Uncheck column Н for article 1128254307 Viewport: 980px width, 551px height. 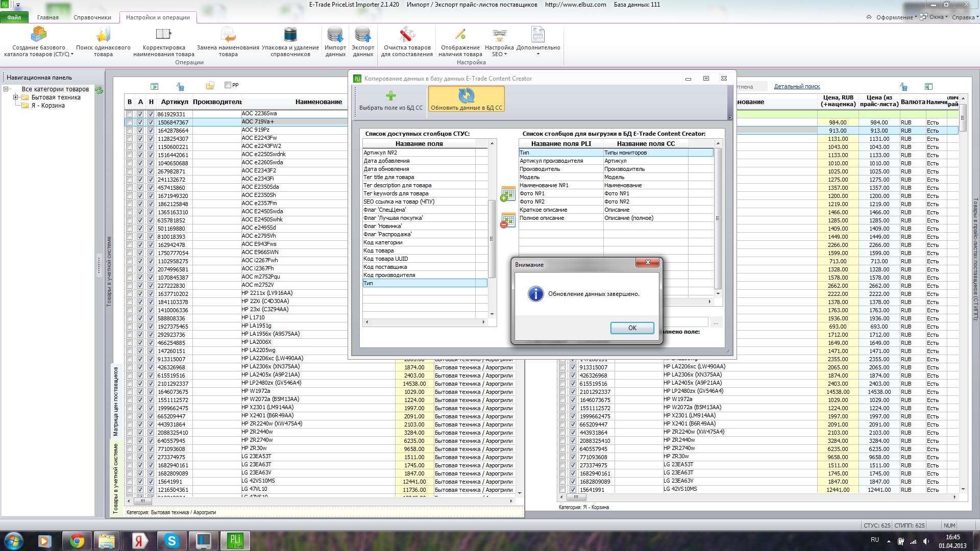point(151,139)
